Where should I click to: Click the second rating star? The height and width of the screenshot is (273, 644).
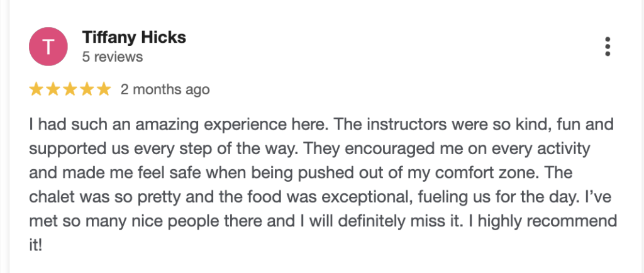click(53, 90)
